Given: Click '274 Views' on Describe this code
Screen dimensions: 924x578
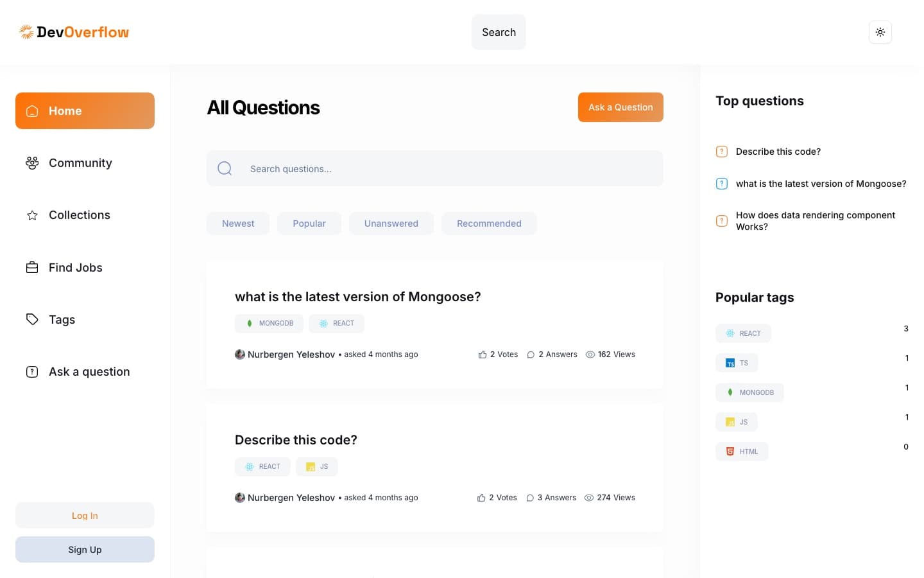Looking at the screenshot, I should (x=616, y=498).
